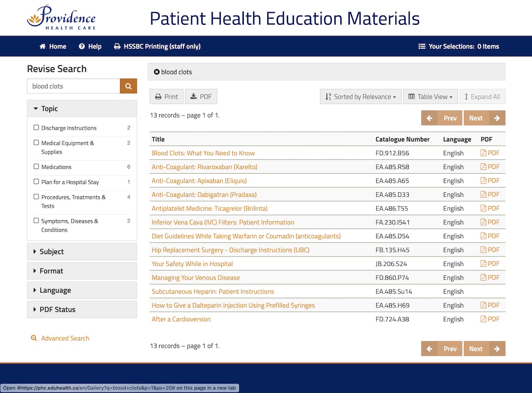Open the Print option

[x=166, y=96]
